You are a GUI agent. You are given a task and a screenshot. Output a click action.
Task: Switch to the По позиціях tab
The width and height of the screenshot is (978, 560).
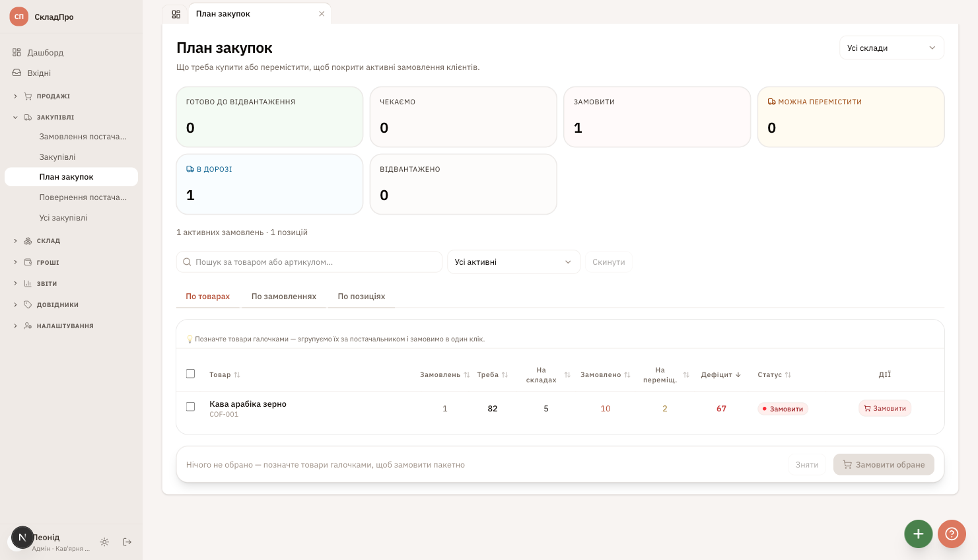[x=361, y=297]
